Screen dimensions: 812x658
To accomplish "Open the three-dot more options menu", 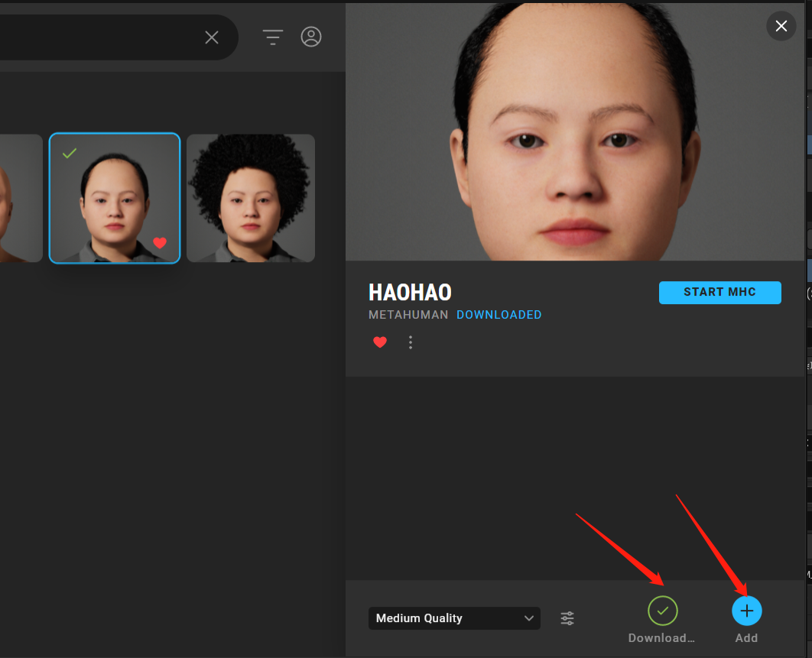I will (410, 342).
